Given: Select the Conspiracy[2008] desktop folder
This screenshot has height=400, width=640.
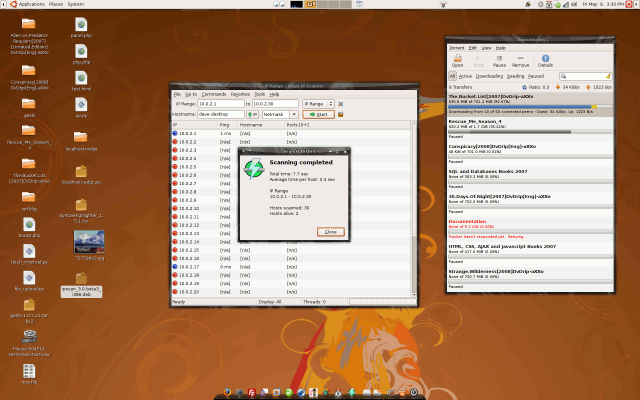Looking at the screenshot, I should tap(29, 78).
